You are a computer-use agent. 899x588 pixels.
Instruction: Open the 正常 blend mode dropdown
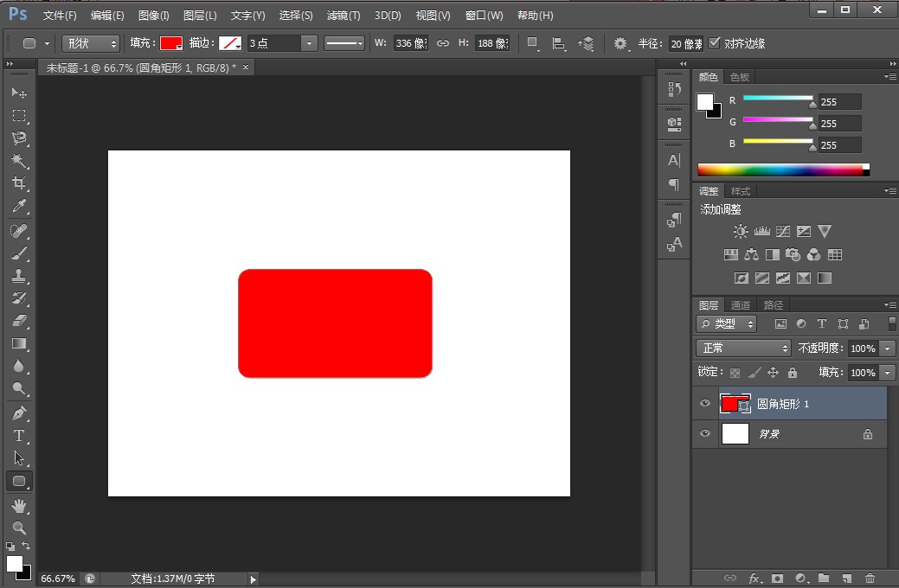(743, 348)
